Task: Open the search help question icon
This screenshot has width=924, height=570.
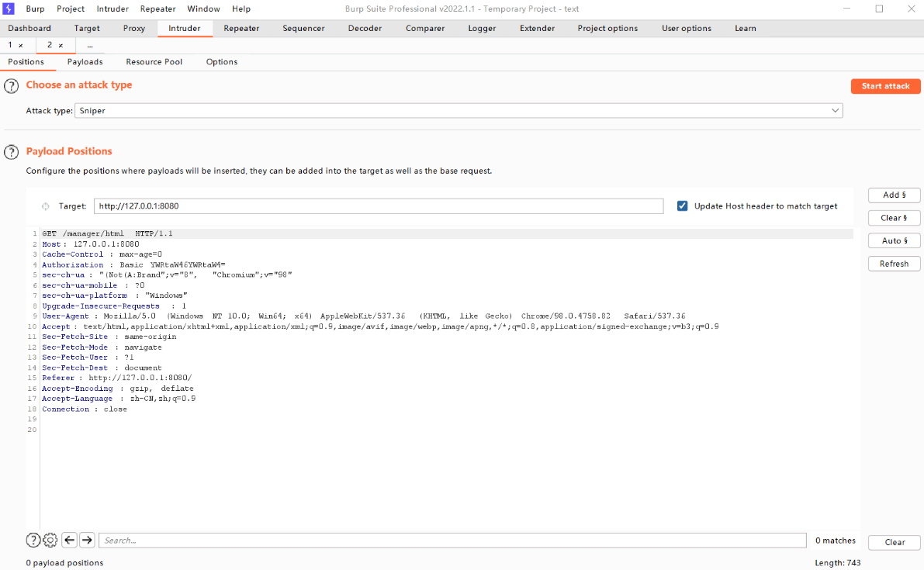Action: click(33, 540)
